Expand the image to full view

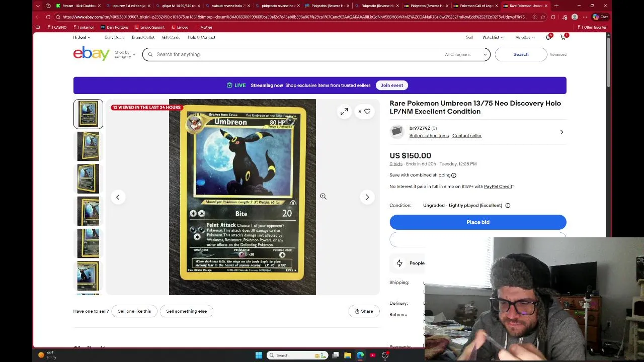point(344,112)
